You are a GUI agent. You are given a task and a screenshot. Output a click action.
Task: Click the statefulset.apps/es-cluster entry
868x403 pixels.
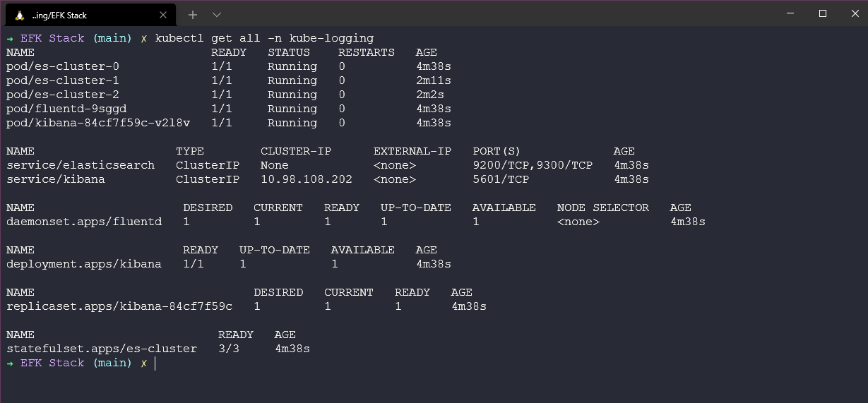point(101,349)
